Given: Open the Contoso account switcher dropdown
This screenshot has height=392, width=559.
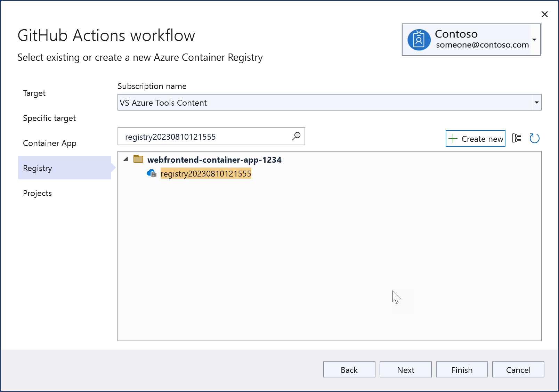Looking at the screenshot, I should coord(535,39).
